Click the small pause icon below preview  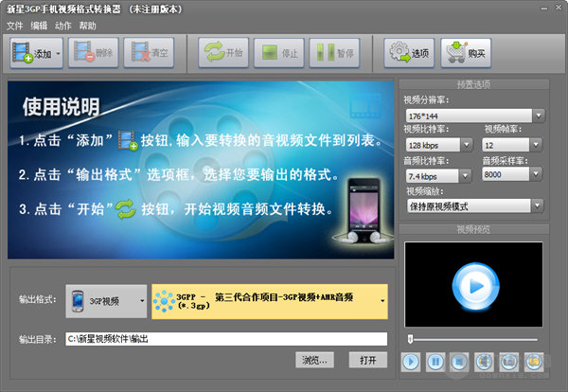click(x=435, y=362)
